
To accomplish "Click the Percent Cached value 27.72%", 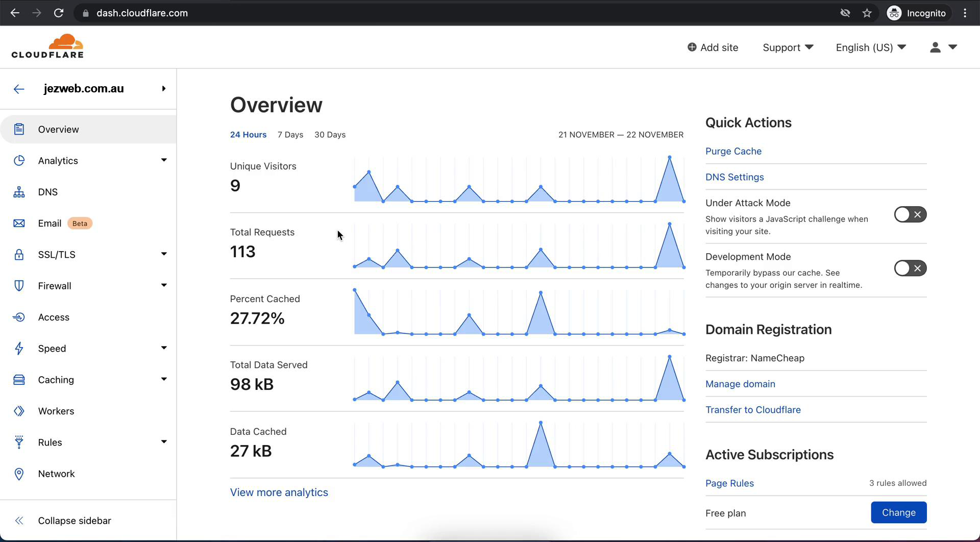I will [257, 318].
